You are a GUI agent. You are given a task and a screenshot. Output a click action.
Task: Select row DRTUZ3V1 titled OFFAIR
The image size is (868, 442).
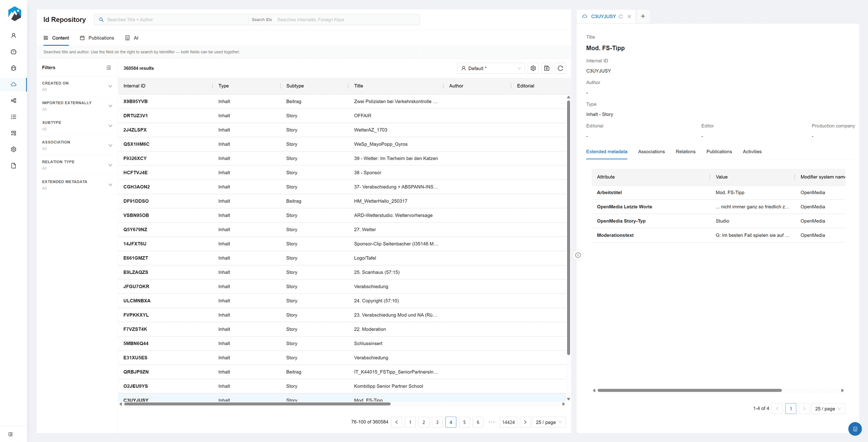[342, 116]
